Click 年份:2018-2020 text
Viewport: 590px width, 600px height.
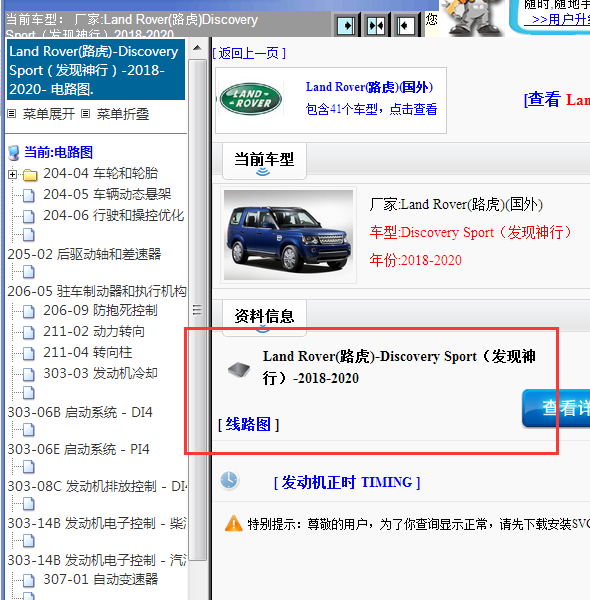416,261
